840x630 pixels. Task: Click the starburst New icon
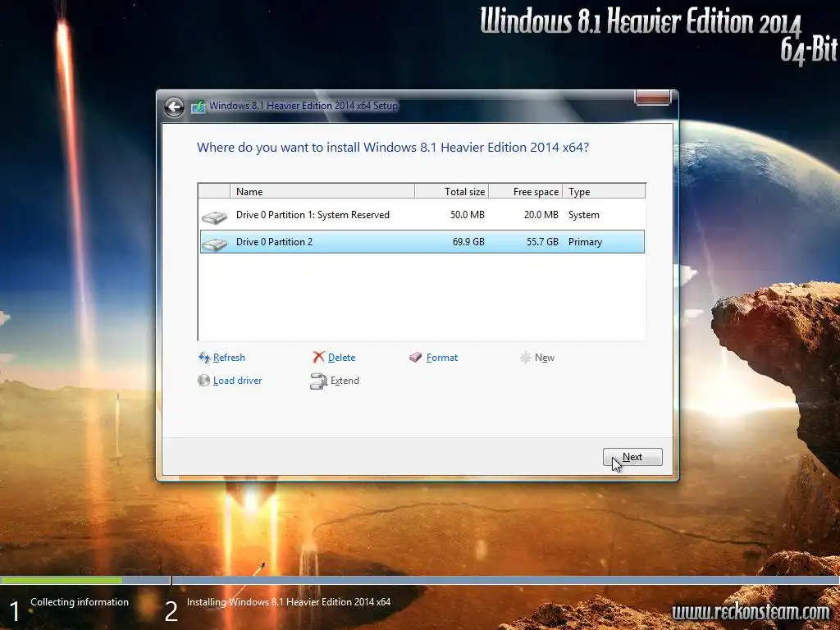526,358
